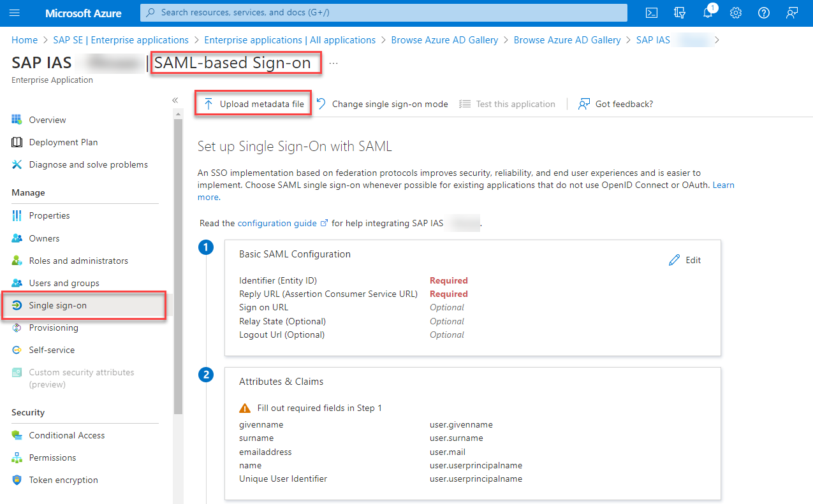
Task: Click the Self-service icon
Action: [x=17, y=350]
